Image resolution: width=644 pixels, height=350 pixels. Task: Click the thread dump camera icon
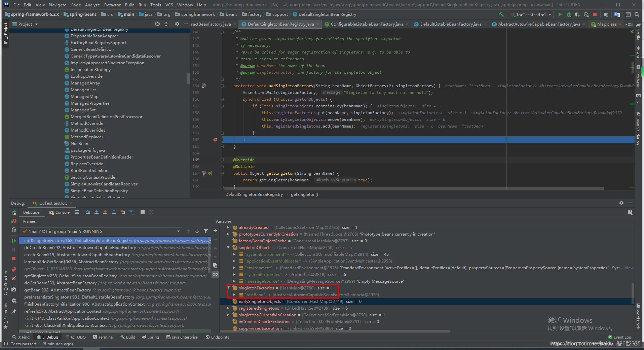(14, 289)
